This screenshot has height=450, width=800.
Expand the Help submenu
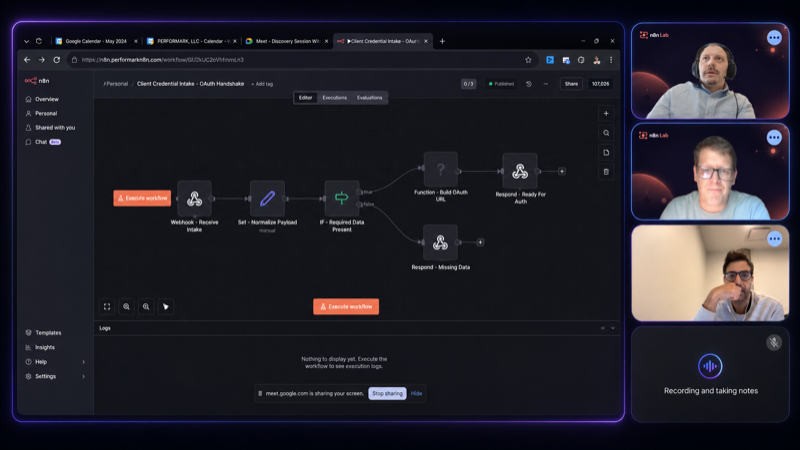(84, 362)
